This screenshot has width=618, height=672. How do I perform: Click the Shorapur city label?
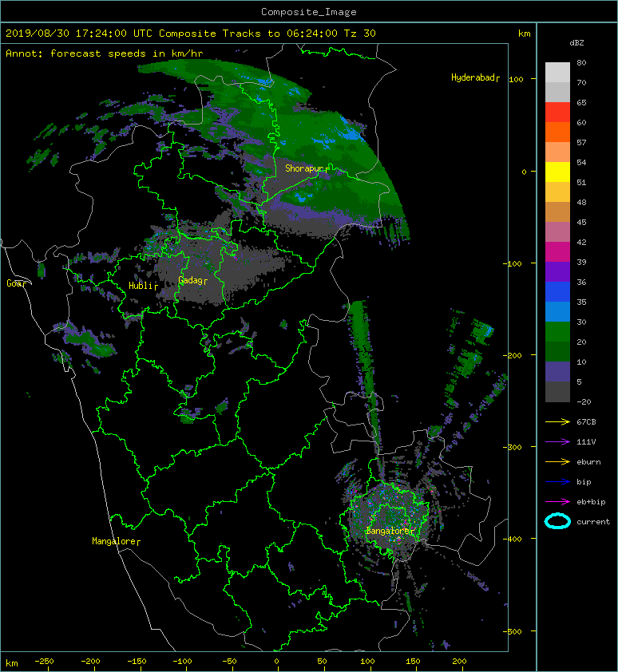click(x=303, y=168)
